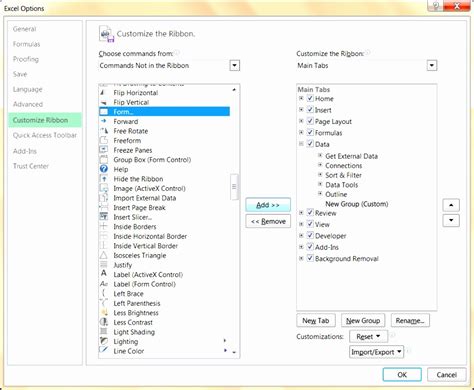
Task: Open the Customize the Ribbon dropdown
Action: (x=432, y=65)
